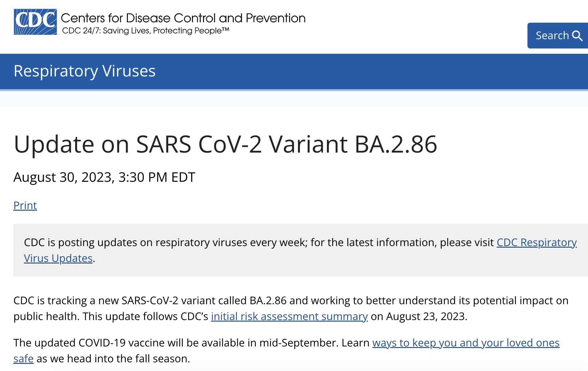Viewport: 588px width, 371px height.
Task: Click the magnifying glass search icon
Action: point(577,36)
